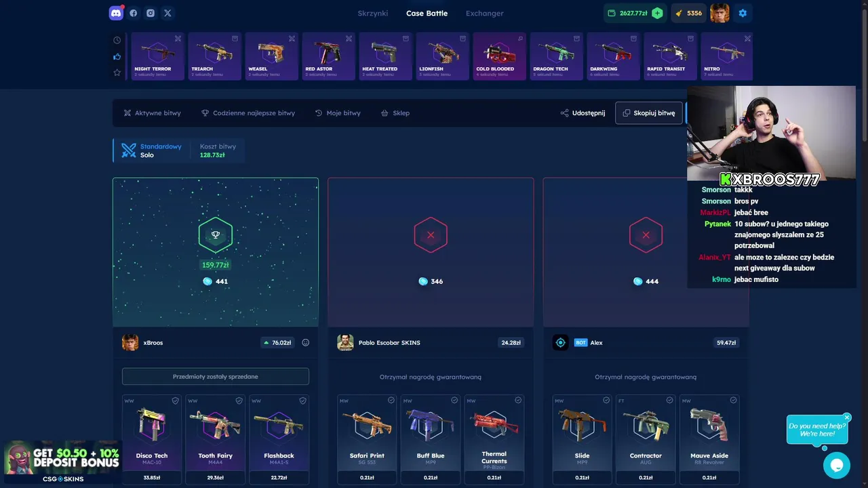
Task: Open the live chat support bubble
Action: [x=836, y=465]
